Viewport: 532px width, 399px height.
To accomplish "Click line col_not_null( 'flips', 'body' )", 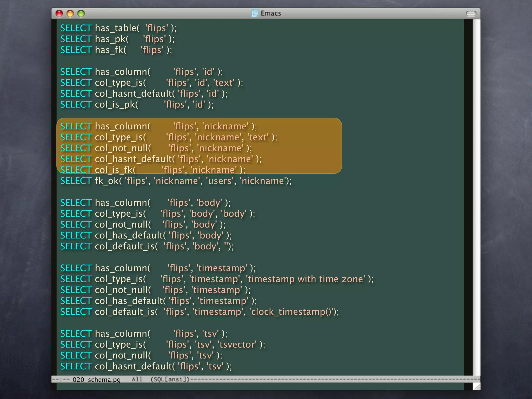I will [x=143, y=224].
